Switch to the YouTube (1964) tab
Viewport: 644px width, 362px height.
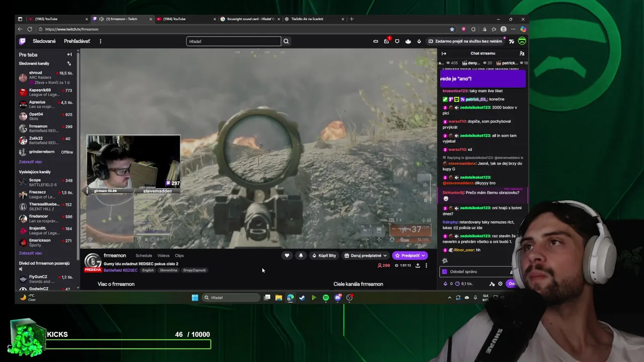tap(185, 19)
